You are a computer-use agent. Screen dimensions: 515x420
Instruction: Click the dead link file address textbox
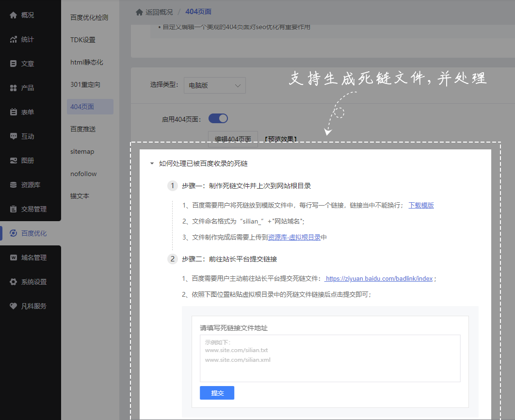pos(330,358)
